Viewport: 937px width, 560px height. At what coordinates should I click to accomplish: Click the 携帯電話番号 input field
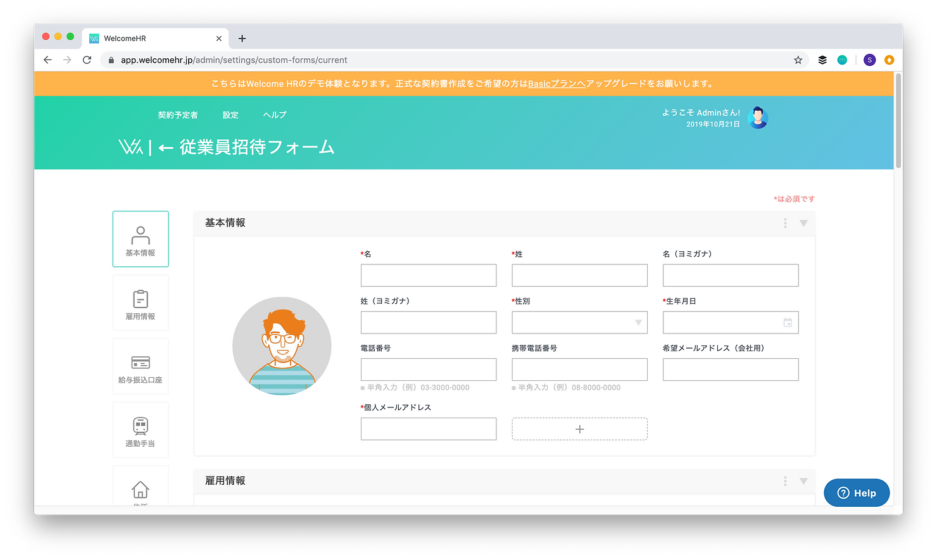pos(580,370)
